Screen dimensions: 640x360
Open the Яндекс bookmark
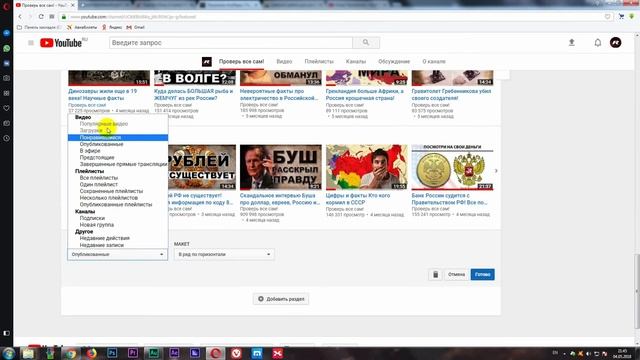pyautogui.click(x=112, y=27)
